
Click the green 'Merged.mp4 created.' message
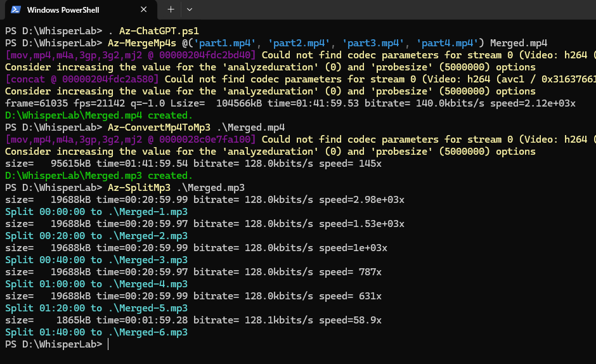coord(98,115)
